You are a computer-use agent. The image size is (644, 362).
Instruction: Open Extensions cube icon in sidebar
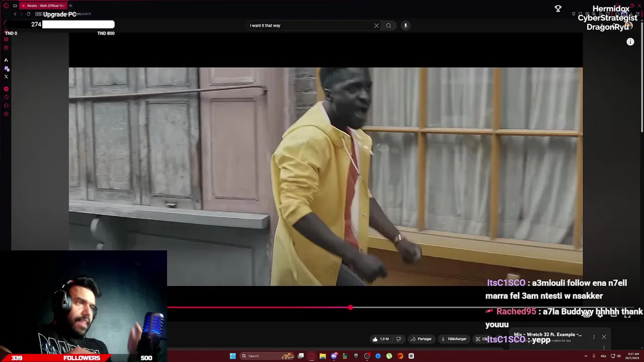pyautogui.click(x=6, y=106)
